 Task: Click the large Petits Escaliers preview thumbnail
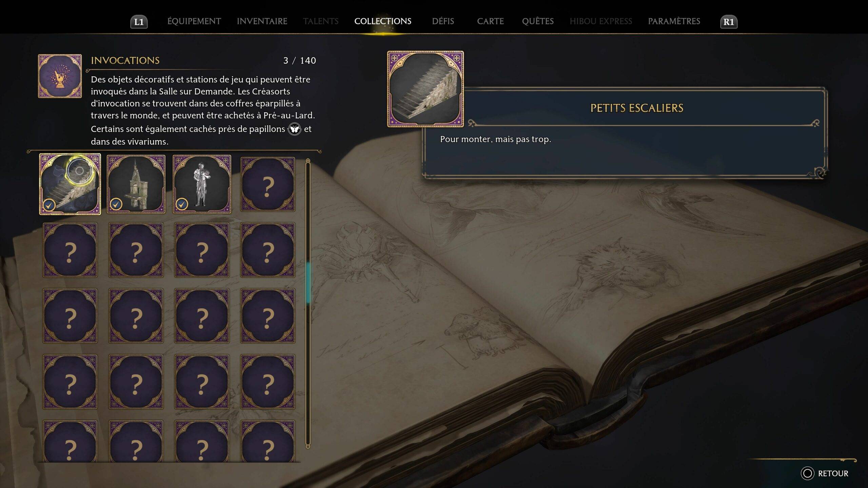click(x=426, y=89)
